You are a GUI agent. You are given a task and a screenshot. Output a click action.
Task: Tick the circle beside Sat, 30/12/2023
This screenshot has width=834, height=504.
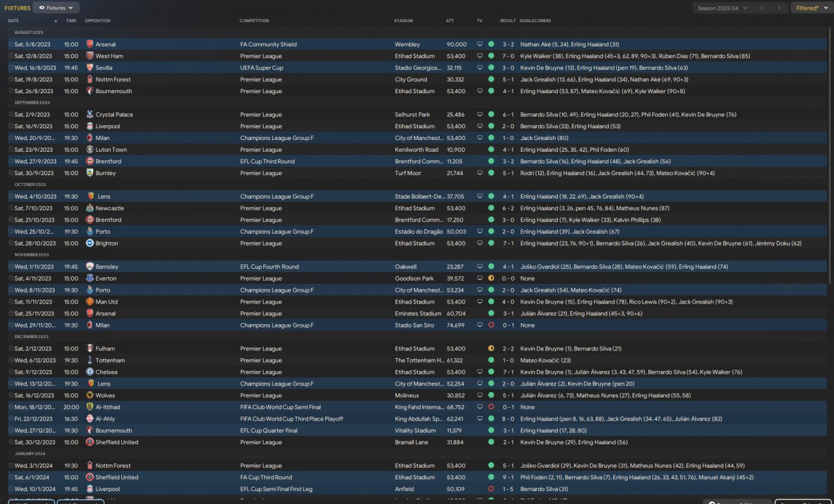coord(11,443)
